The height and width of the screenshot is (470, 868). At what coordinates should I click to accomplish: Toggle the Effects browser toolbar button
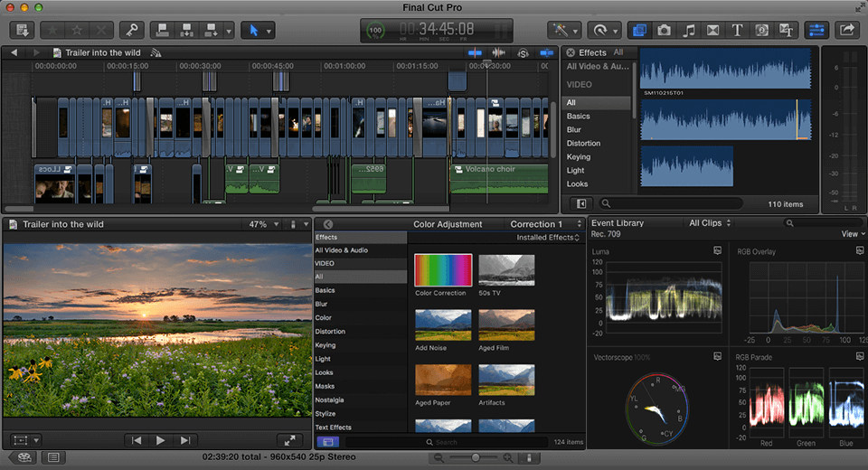coord(639,30)
